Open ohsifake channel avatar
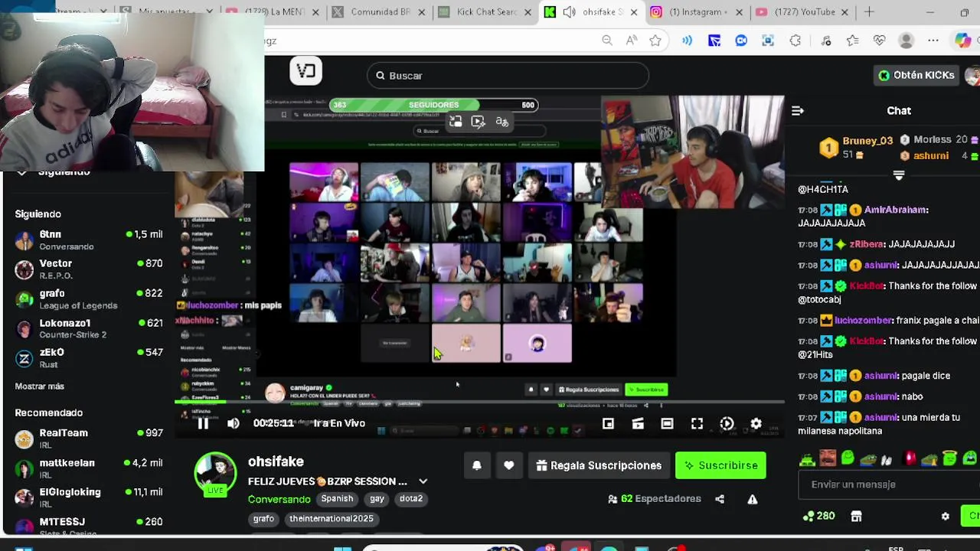This screenshot has height=551, width=980. pyautogui.click(x=215, y=473)
